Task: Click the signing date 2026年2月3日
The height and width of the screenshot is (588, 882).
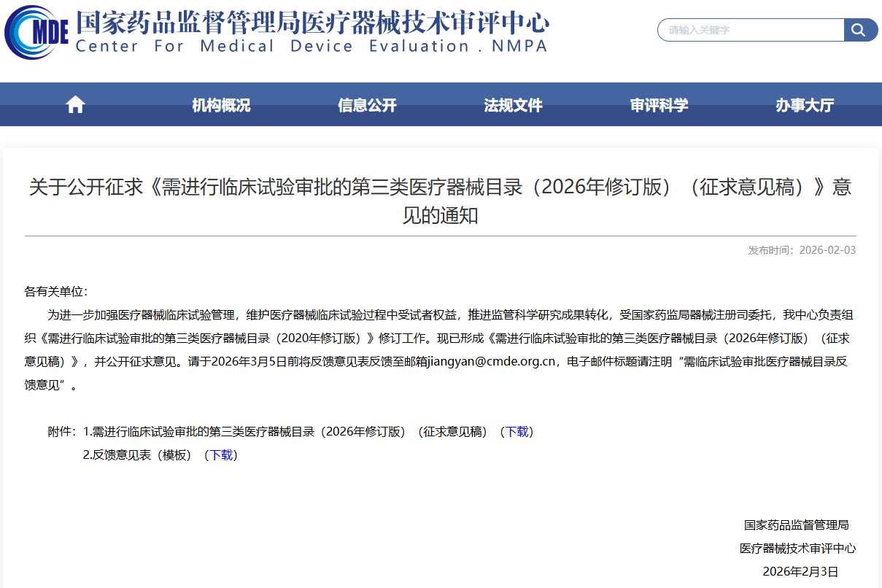Action: 800,571
